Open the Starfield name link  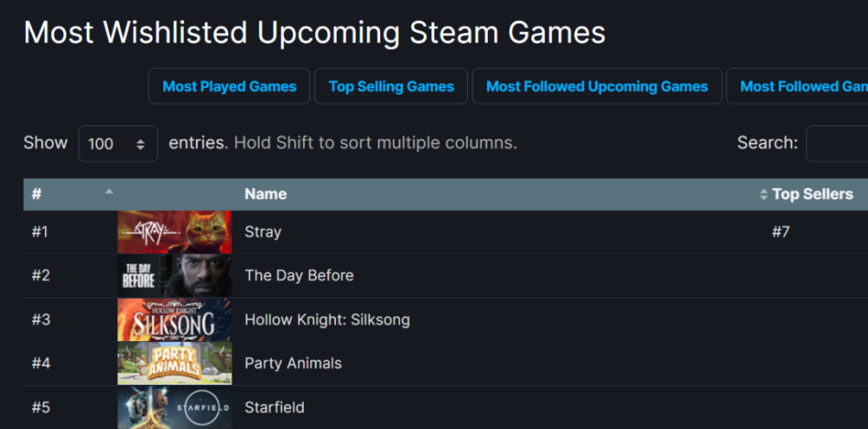click(274, 408)
